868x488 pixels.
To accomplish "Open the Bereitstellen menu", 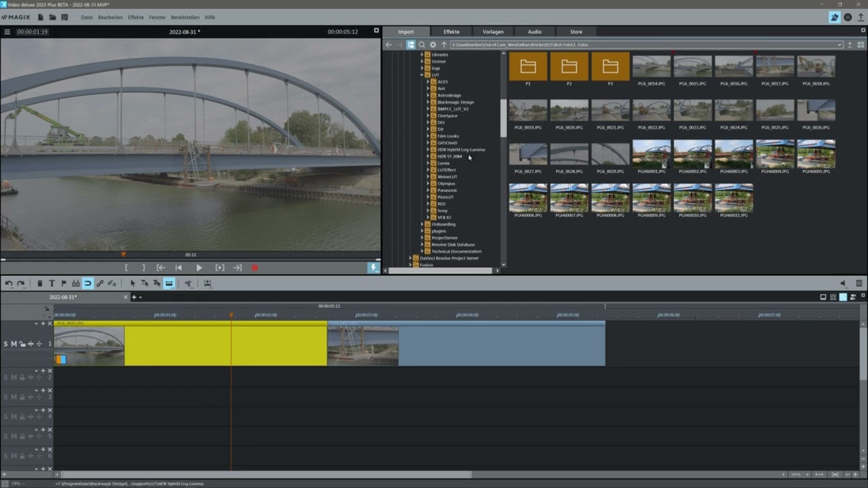I will click(x=185, y=17).
